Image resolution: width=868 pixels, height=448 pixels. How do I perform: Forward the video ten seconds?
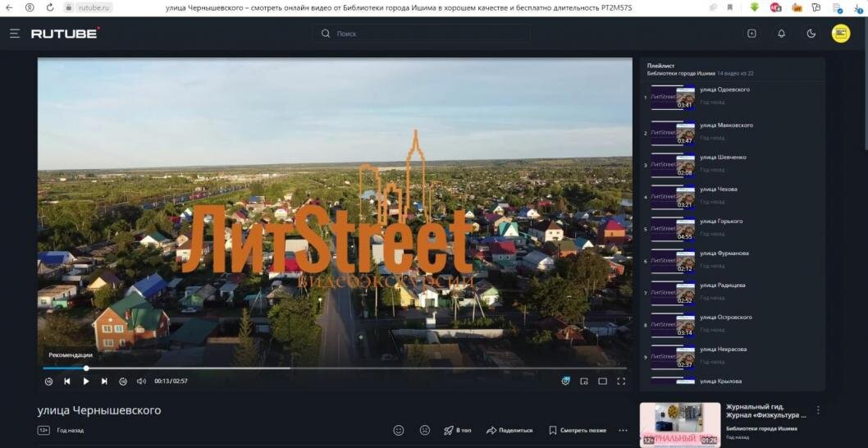pos(123,382)
